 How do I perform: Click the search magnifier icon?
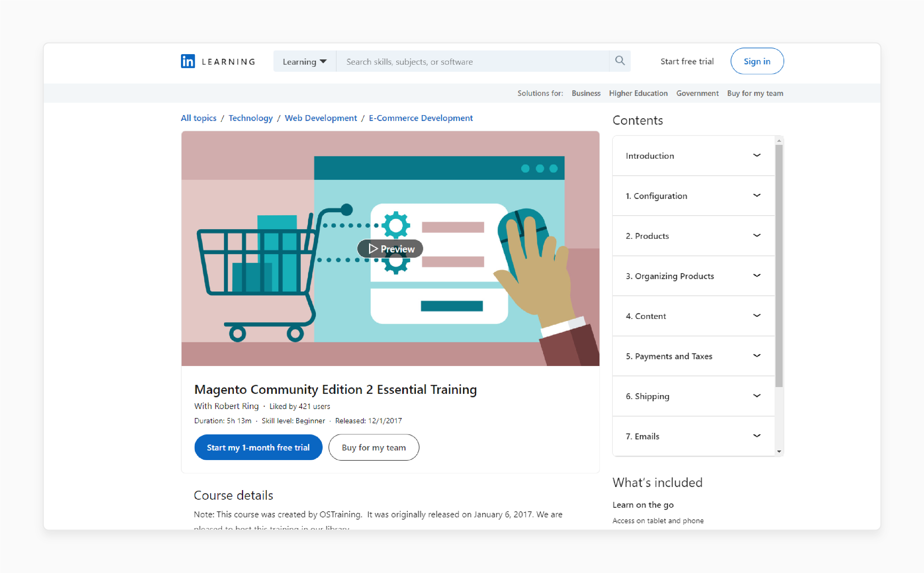click(x=620, y=61)
